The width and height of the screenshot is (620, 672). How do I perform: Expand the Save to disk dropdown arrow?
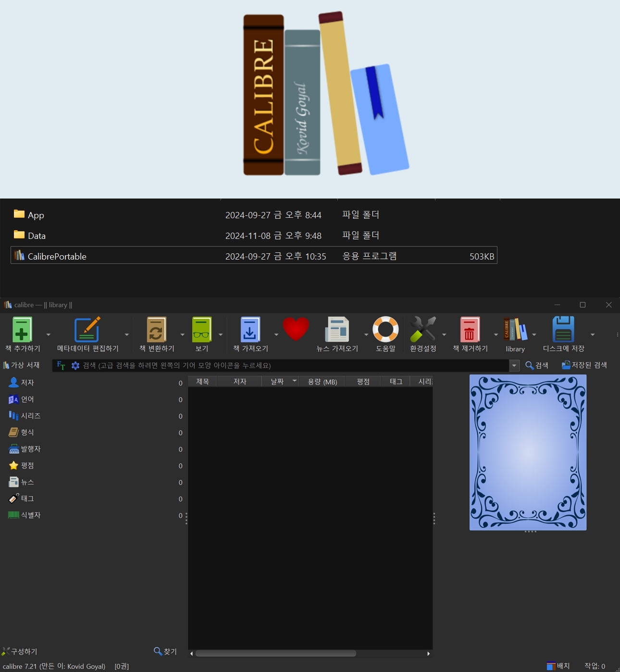pyautogui.click(x=593, y=335)
